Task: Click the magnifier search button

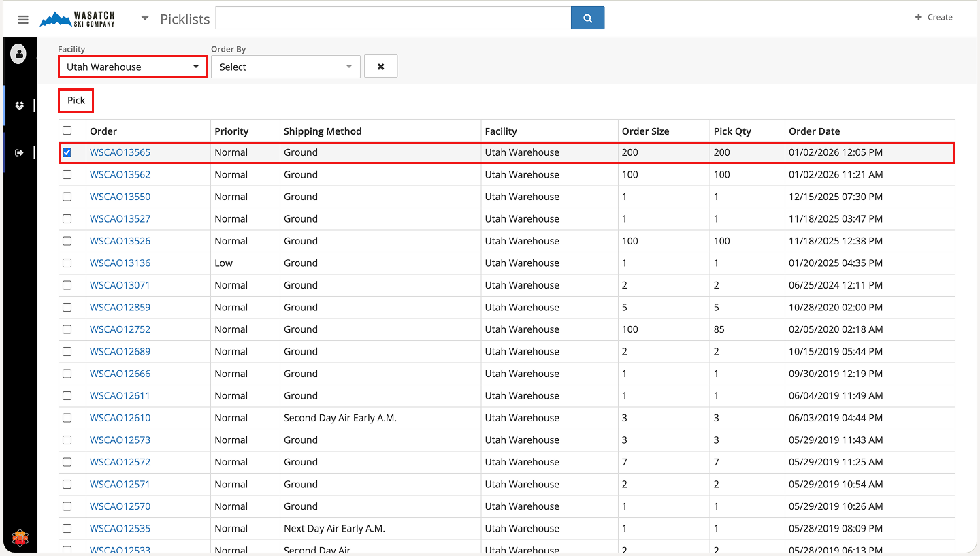Action: [587, 18]
